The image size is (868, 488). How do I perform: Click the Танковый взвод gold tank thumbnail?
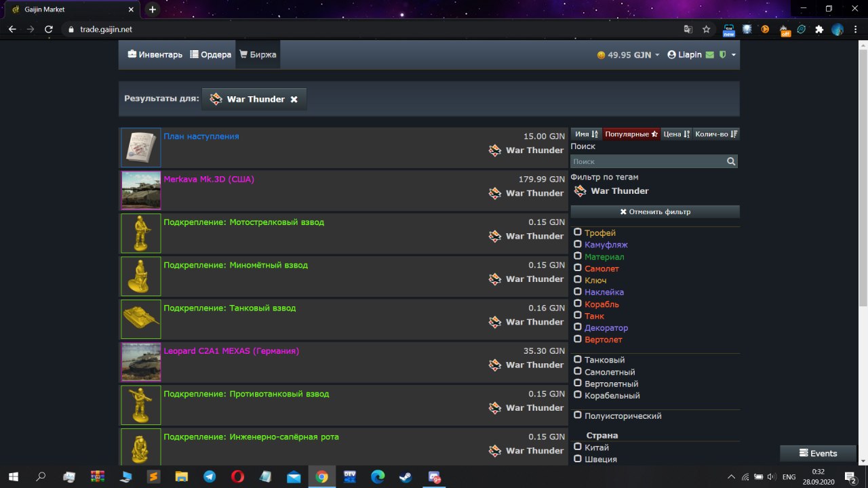141,319
